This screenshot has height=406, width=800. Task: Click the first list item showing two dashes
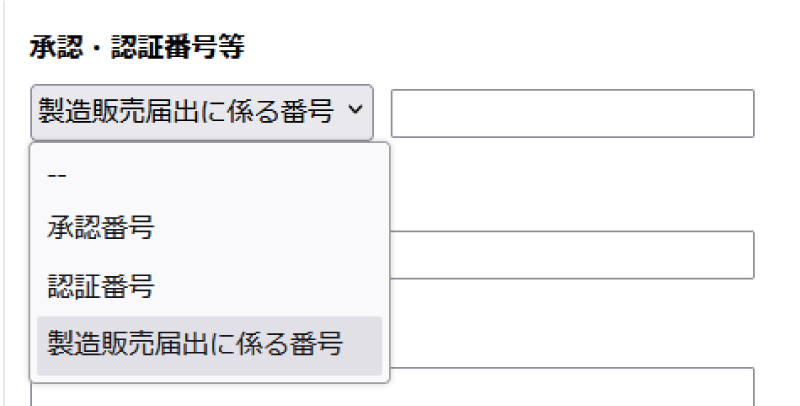pos(57,173)
